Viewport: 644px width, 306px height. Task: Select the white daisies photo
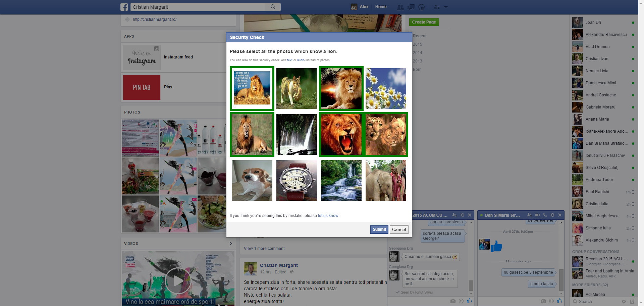(x=386, y=88)
